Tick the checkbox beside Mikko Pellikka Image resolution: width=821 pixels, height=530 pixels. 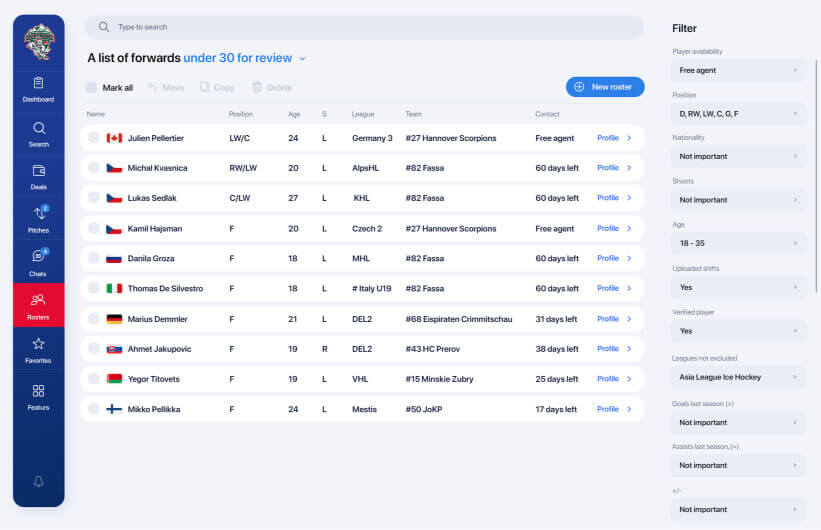(94, 409)
